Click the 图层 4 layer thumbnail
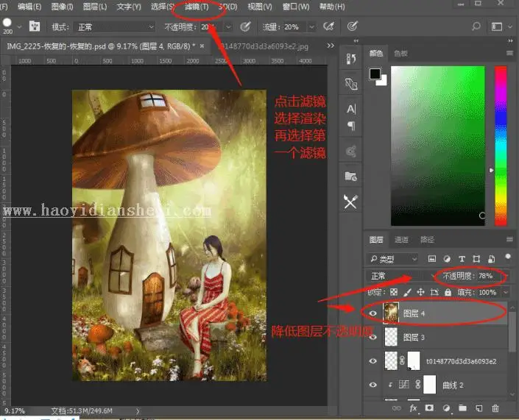The height and width of the screenshot is (420, 519). 391,313
